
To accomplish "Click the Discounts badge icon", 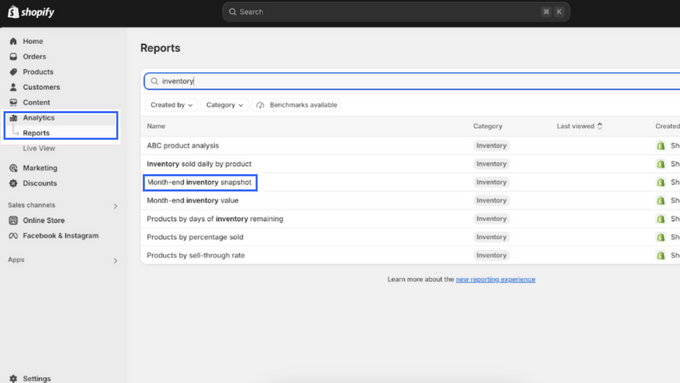I will point(13,183).
